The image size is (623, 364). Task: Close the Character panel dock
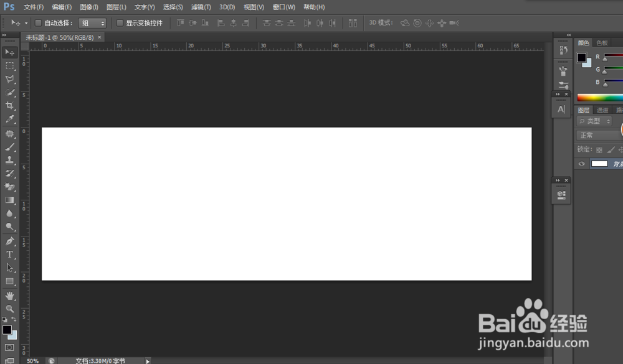[x=566, y=94]
